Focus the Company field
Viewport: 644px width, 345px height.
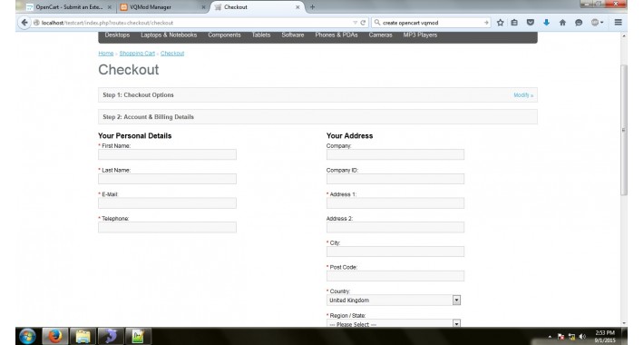395,154
